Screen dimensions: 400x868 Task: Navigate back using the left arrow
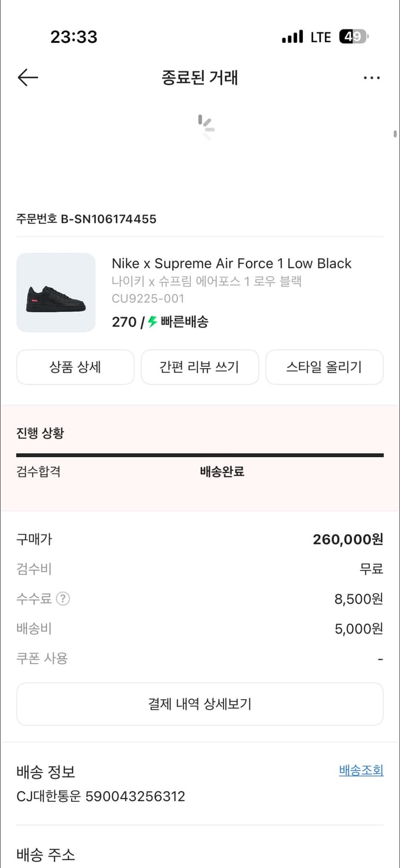click(x=27, y=77)
